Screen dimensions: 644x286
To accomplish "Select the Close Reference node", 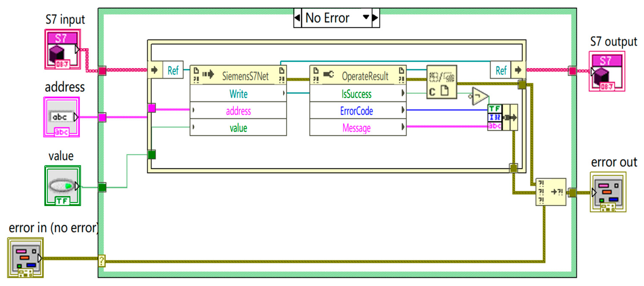I will [441, 82].
